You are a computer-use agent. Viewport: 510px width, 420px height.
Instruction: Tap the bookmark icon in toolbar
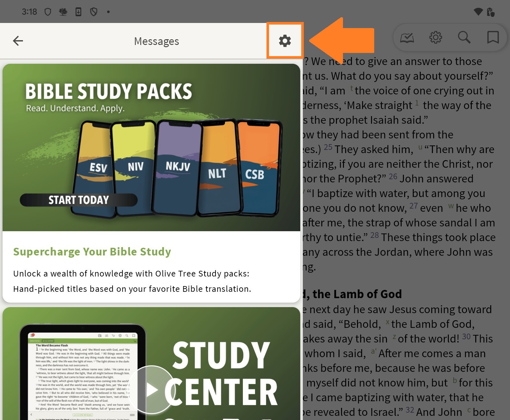493,37
